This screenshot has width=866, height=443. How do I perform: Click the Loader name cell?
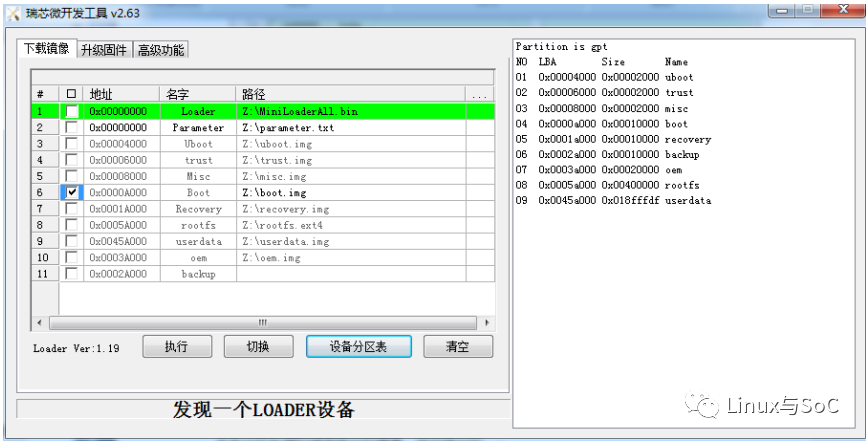tap(198, 112)
